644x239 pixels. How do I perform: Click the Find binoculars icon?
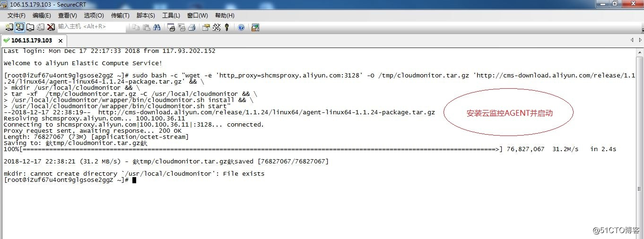coord(157,27)
